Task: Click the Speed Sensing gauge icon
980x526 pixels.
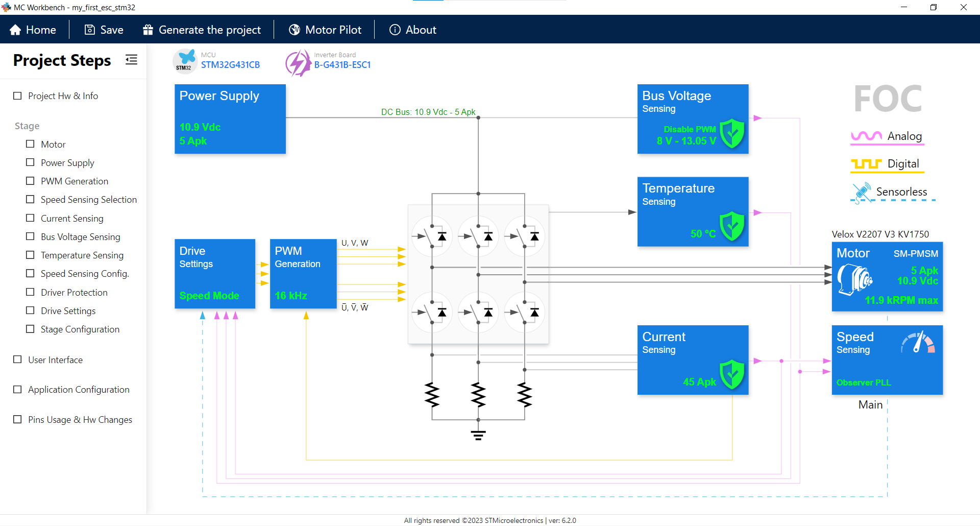Action: (x=918, y=342)
